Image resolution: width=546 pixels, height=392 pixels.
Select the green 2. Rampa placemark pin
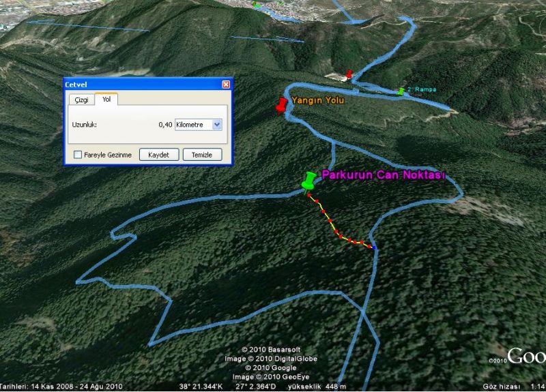point(401,91)
